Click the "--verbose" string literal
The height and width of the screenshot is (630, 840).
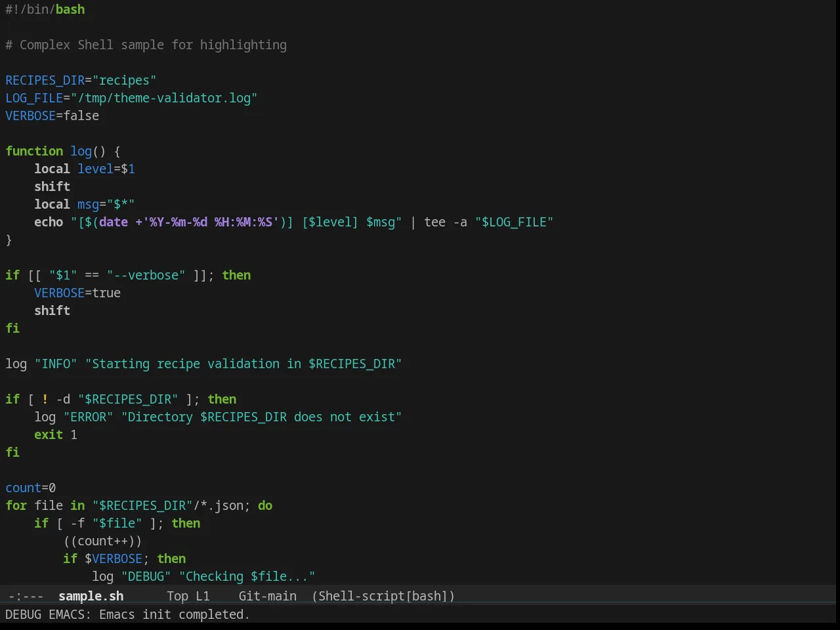tap(146, 275)
